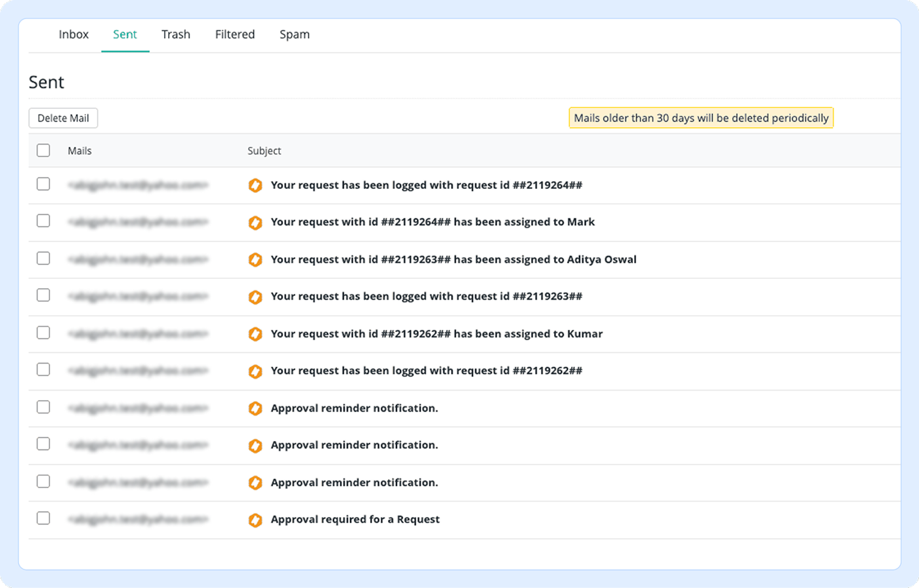Click the hexagon icon beside Approval required for a Request
The image size is (919, 588).
click(x=255, y=519)
